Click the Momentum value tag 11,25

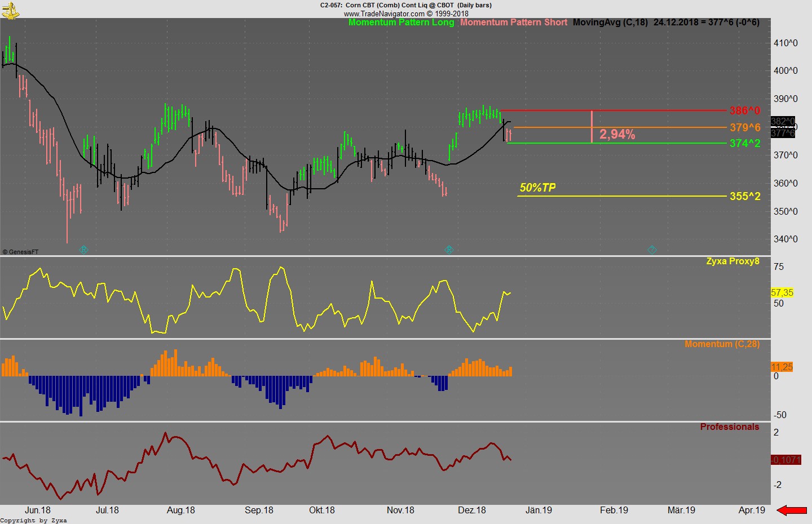coord(782,367)
